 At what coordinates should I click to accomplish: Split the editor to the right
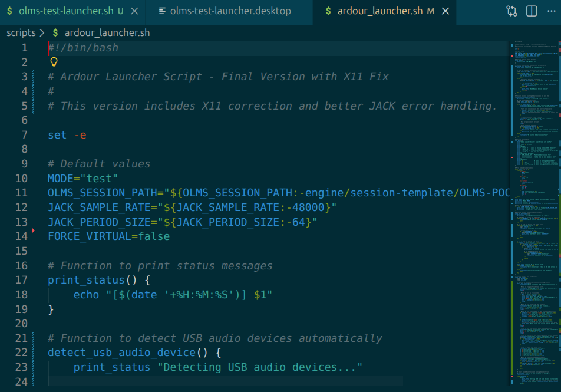pyautogui.click(x=532, y=11)
